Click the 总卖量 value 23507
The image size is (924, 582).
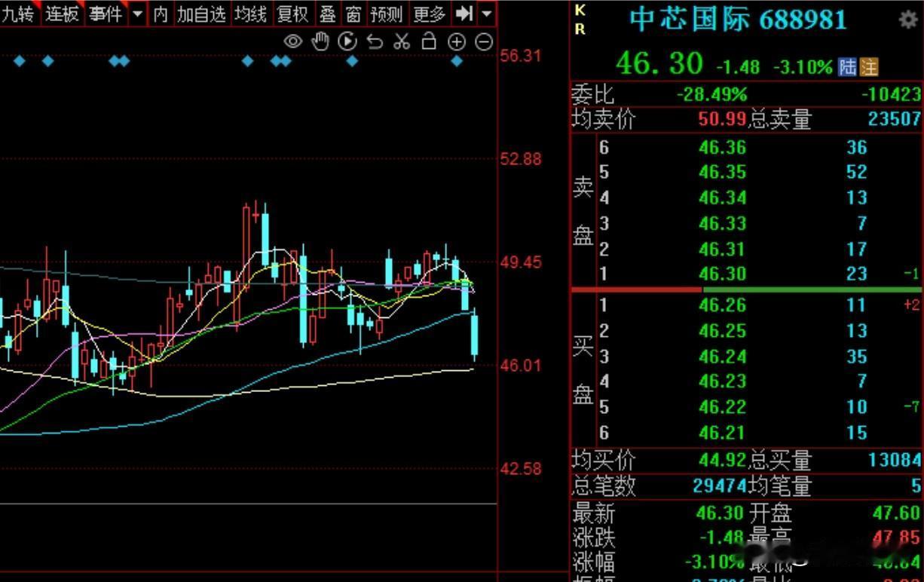pos(895,118)
